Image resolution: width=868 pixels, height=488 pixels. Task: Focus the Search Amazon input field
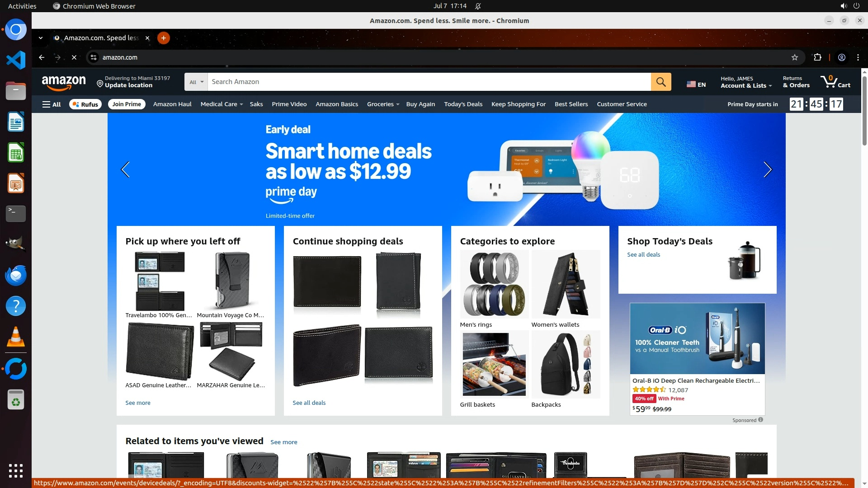[x=429, y=82]
